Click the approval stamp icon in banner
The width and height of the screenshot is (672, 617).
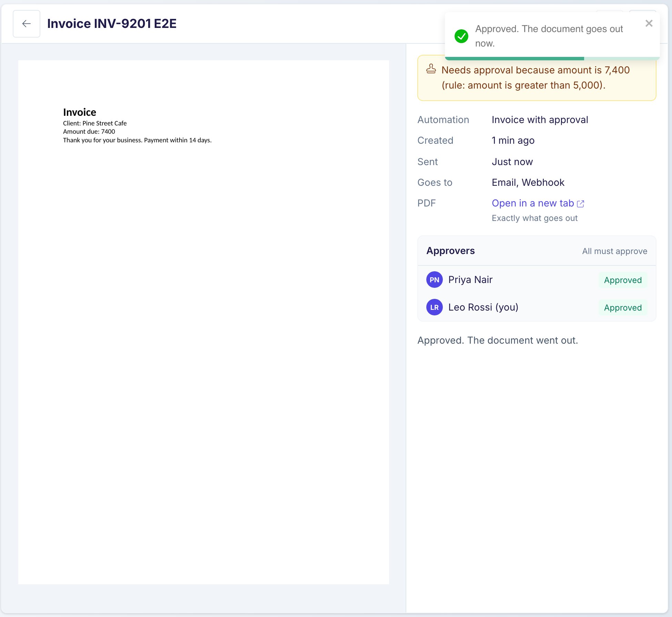pyautogui.click(x=431, y=69)
